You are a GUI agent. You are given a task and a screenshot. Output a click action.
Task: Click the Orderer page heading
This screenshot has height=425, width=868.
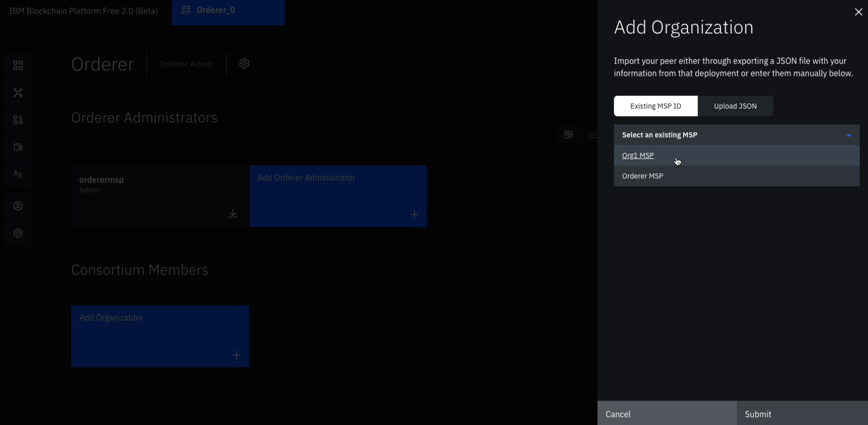tap(103, 64)
